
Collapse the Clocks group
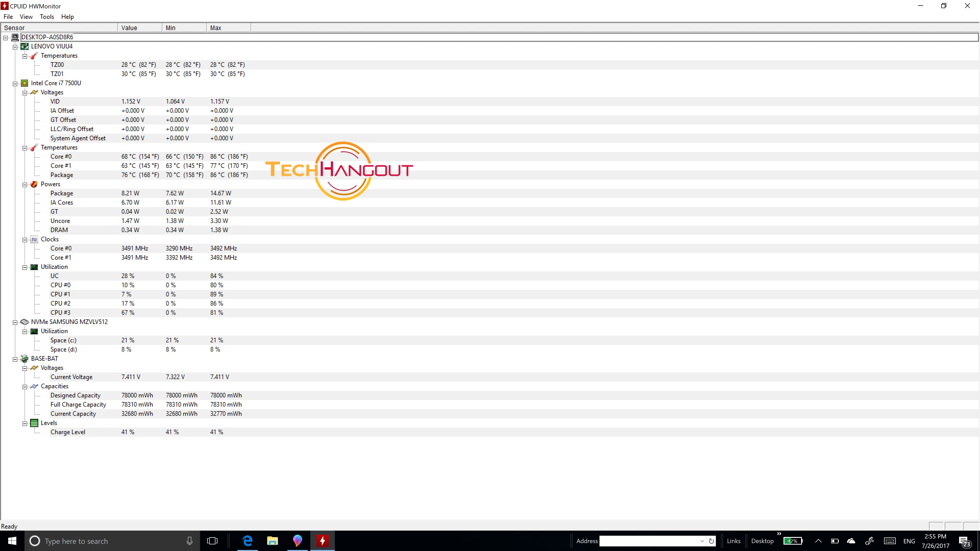[25, 240]
